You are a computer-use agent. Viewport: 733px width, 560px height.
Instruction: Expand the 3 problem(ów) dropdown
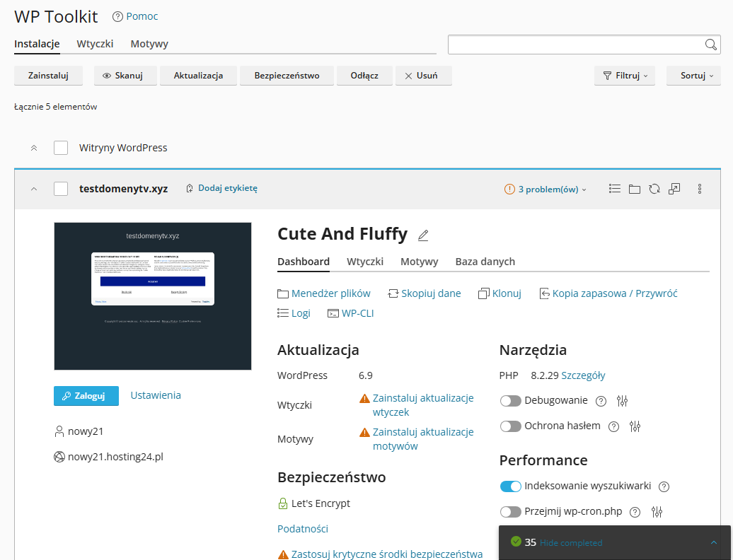click(x=546, y=189)
